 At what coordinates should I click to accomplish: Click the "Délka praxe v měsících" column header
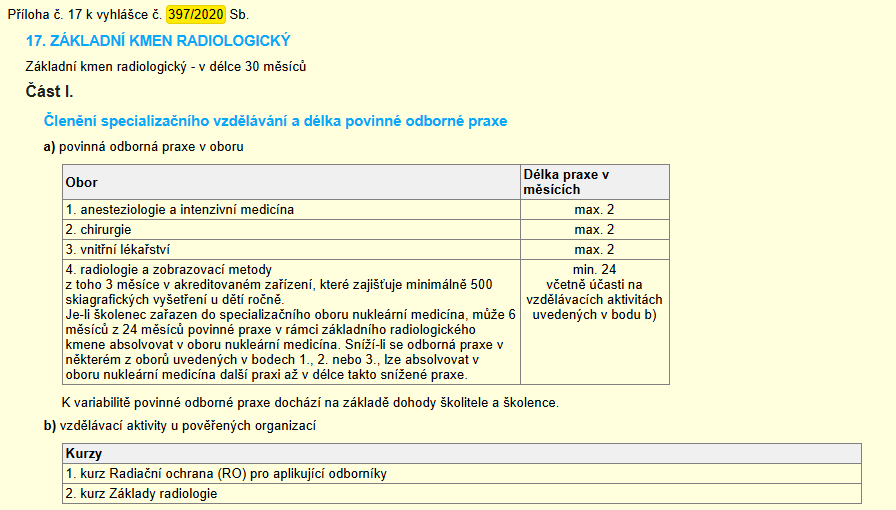tap(566, 182)
